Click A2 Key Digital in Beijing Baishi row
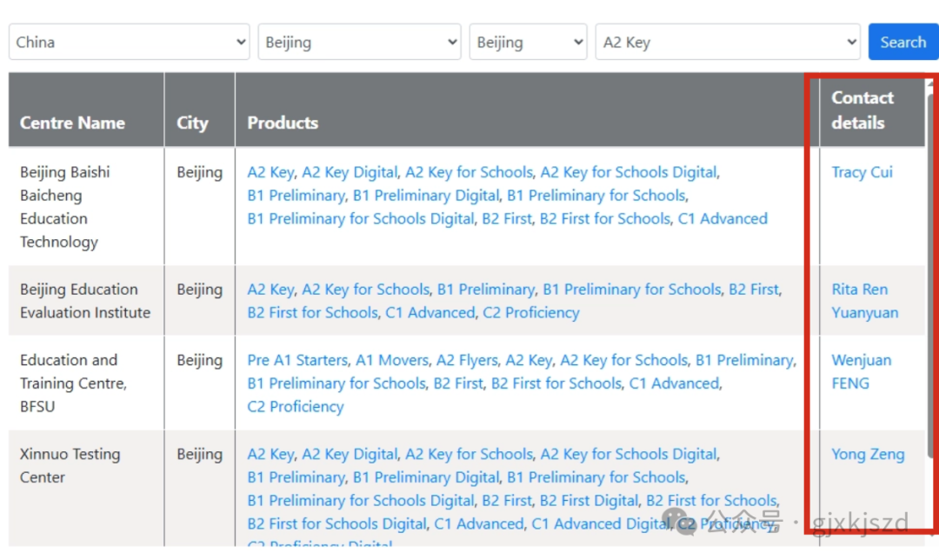 click(x=350, y=172)
